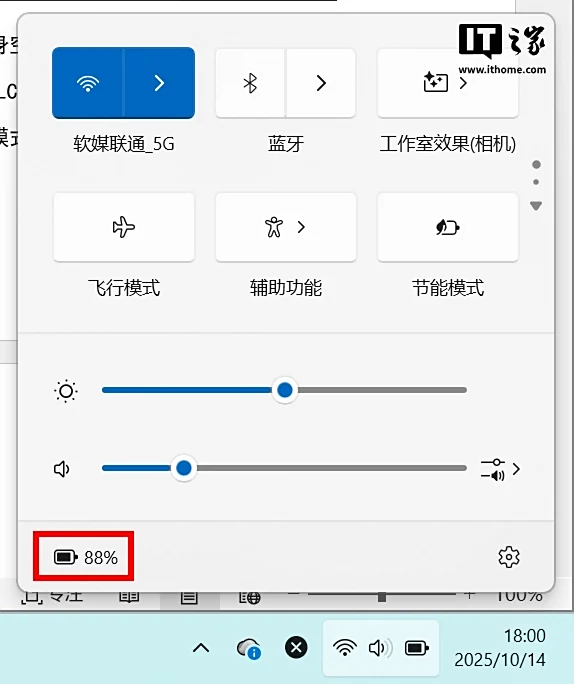574x684 pixels.
Task: Toggle Wi-Fi off using the wireless tile
Action: [x=88, y=83]
